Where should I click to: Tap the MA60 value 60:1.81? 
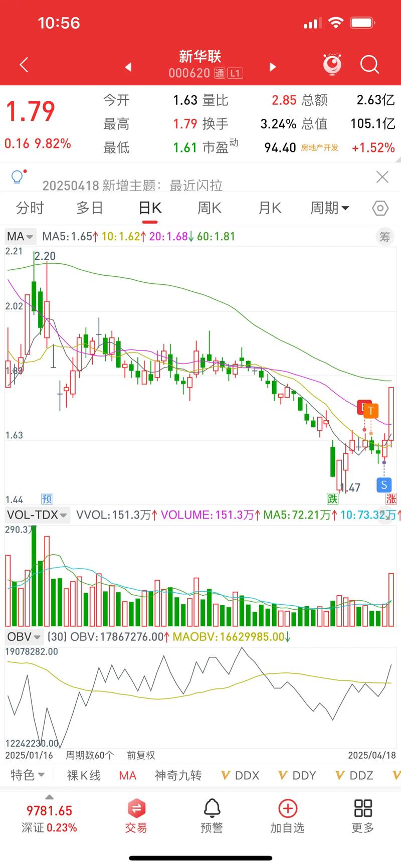pyautogui.click(x=216, y=237)
